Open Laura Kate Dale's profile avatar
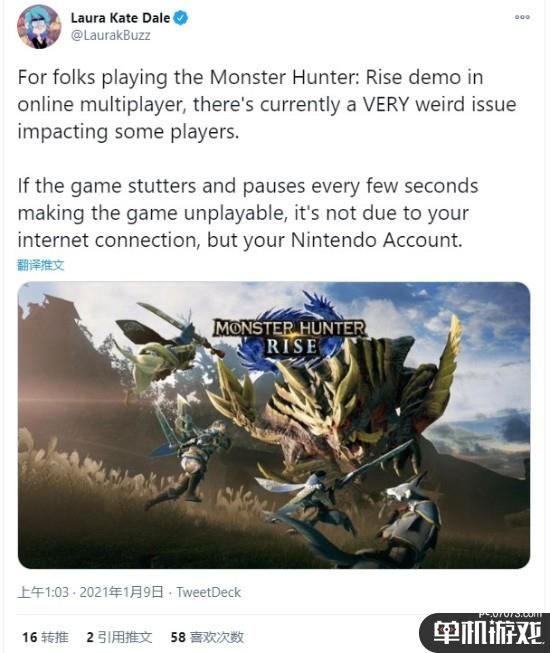The image size is (550, 653). 39,26
